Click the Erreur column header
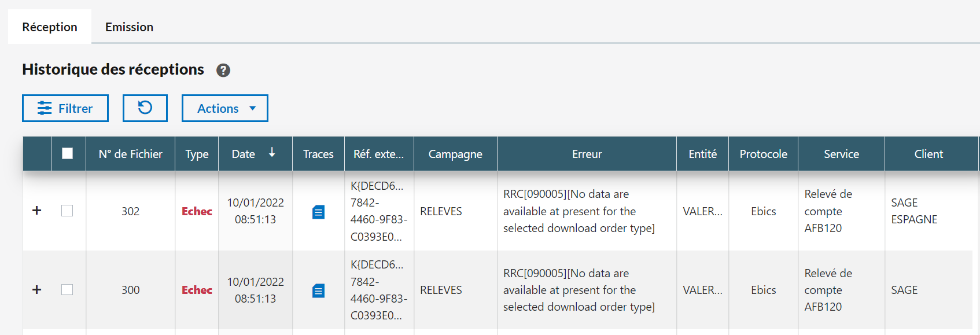The image size is (980, 335). click(587, 154)
